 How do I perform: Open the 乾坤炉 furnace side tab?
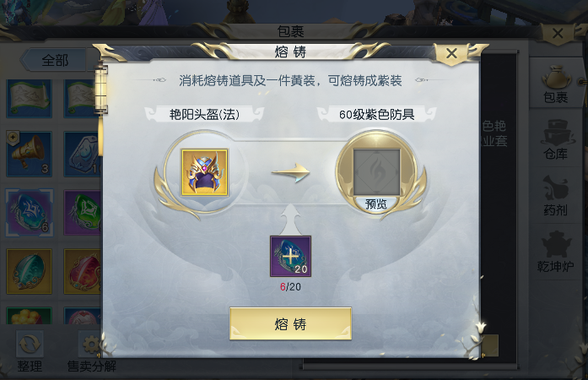click(556, 252)
